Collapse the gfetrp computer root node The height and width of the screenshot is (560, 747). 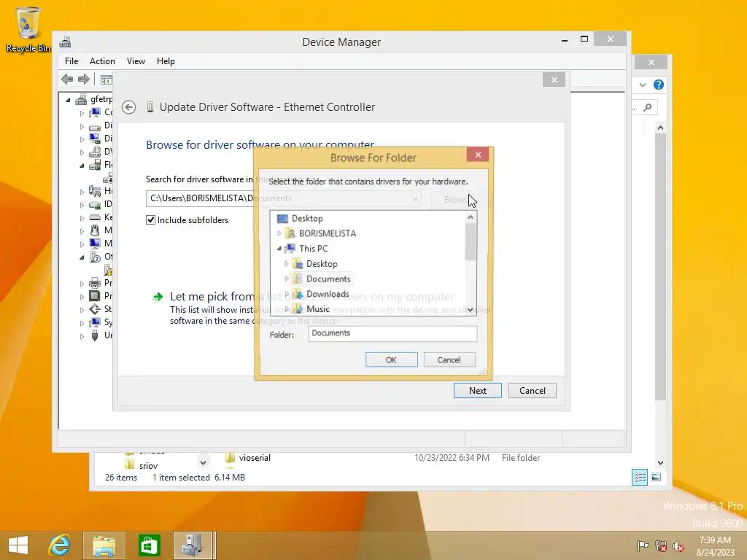pyautogui.click(x=68, y=100)
